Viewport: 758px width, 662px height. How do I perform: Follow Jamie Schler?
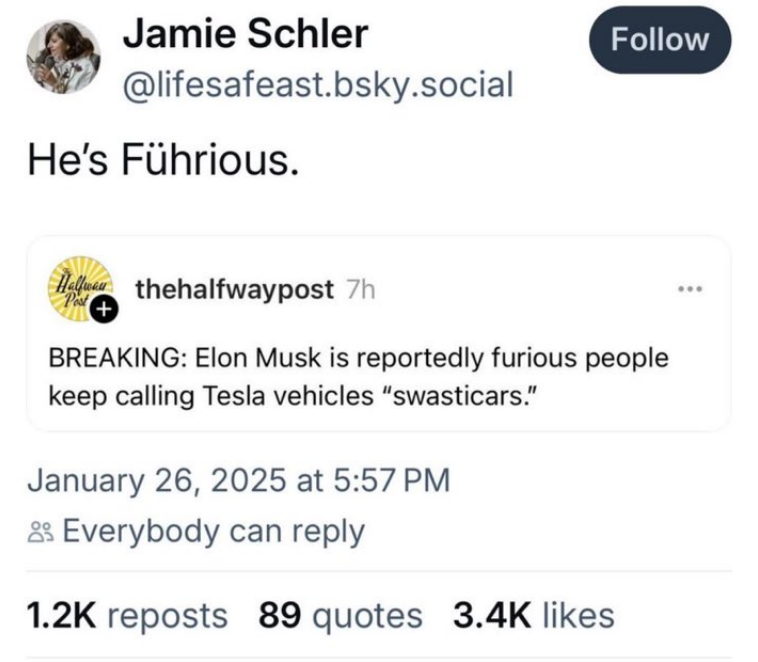[x=659, y=40]
